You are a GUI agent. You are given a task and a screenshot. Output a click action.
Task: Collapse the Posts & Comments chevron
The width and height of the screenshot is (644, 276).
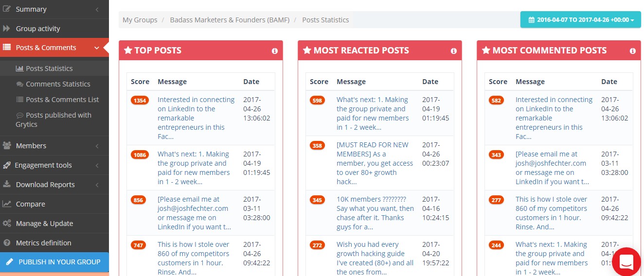(x=97, y=48)
